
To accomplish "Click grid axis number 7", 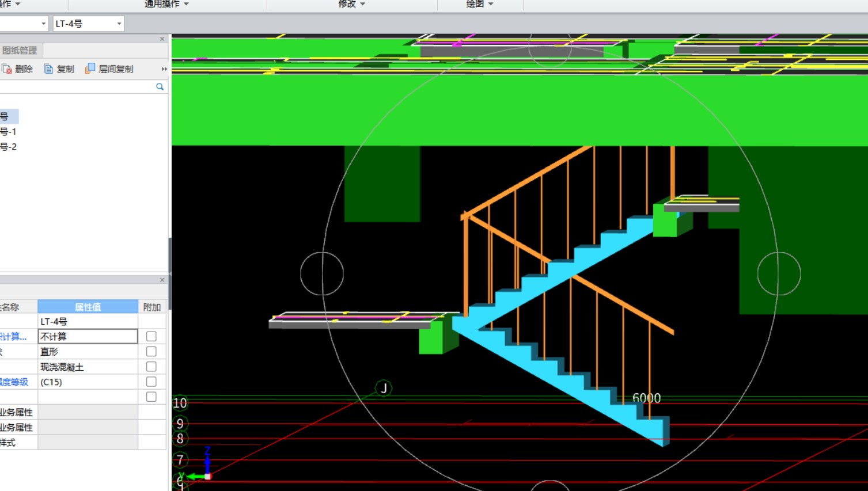I will (x=180, y=460).
